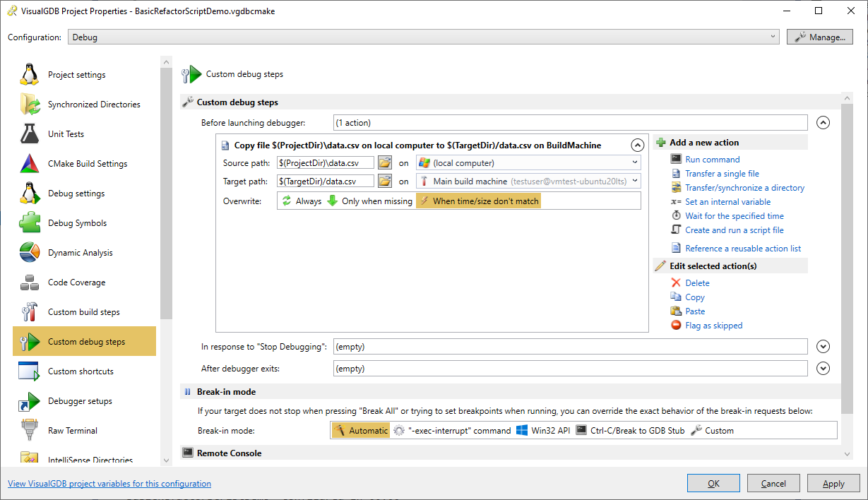This screenshot has width=868, height=500.
Task: Select Win32 API break-in mode
Action: tap(543, 430)
